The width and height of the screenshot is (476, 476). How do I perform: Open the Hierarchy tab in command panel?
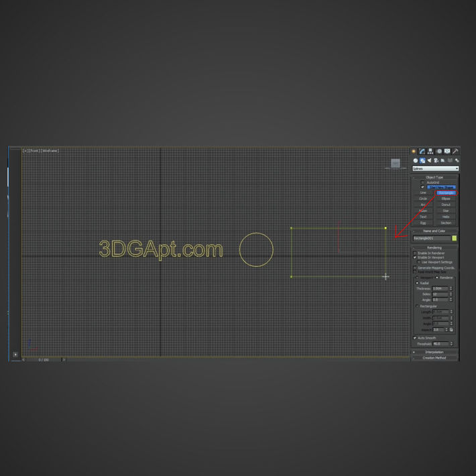coord(430,151)
